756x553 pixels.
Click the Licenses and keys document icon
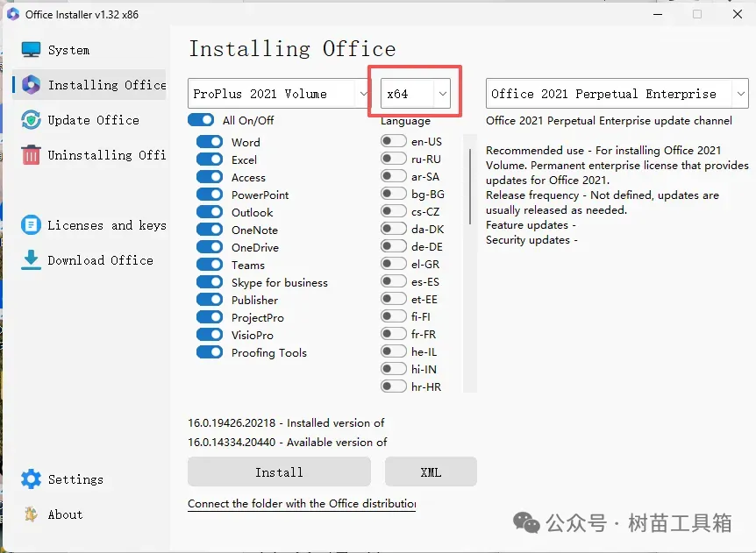coord(31,225)
